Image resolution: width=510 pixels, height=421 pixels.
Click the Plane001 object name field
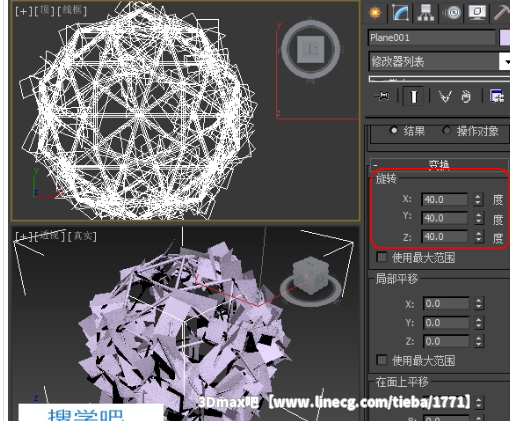coord(432,37)
